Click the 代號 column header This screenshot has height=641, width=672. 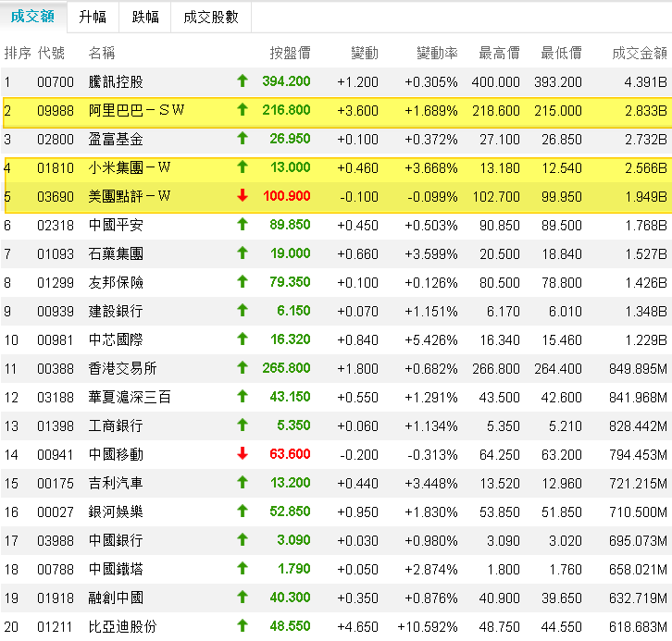pyautogui.click(x=51, y=53)
